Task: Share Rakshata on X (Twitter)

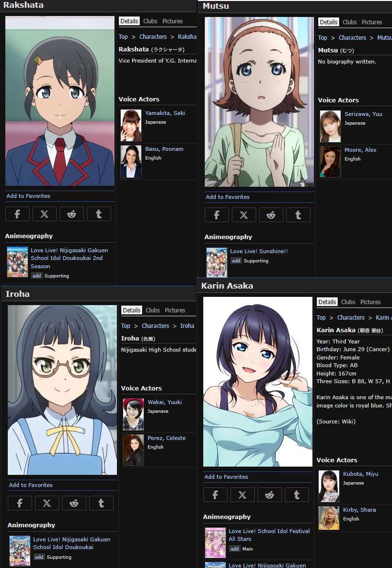Action: click(45, 214)
